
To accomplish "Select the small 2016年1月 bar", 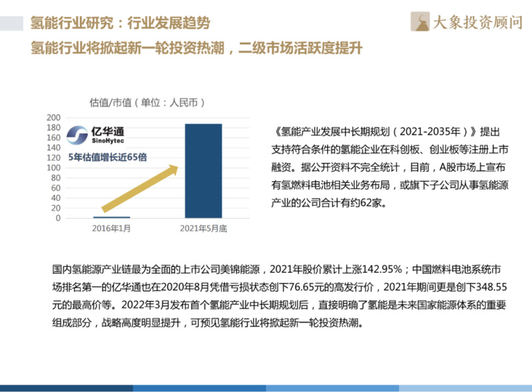I will pyautogui.click(x=111, y=217).
